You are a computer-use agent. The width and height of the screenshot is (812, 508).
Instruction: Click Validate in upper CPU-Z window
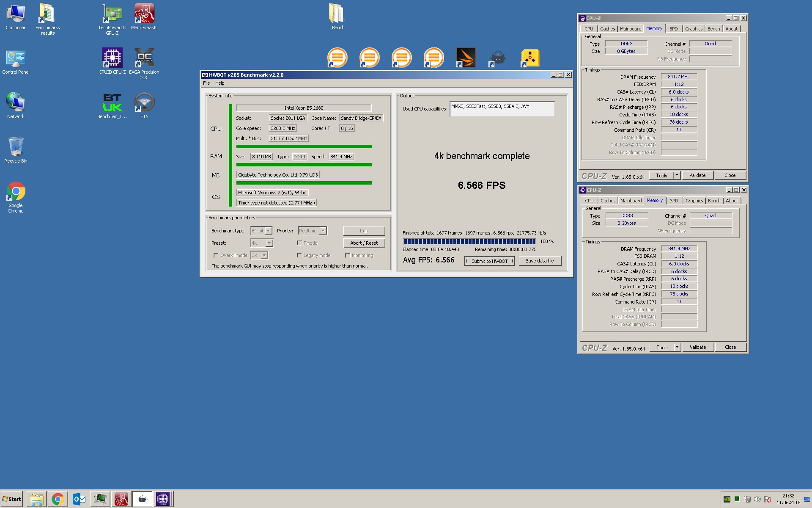pyautogui.click(x=697, y=175)
